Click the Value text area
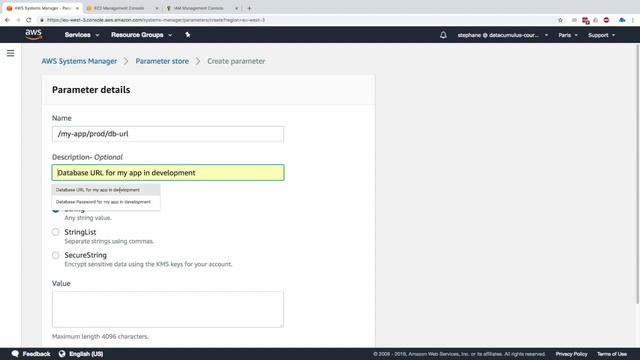 tap(168, 309)
